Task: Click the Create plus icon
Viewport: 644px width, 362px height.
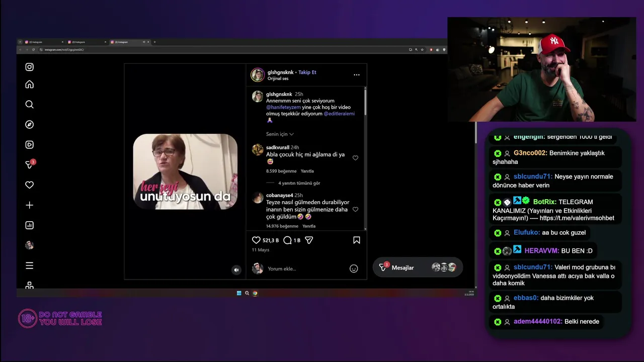Action: (30, 205)
